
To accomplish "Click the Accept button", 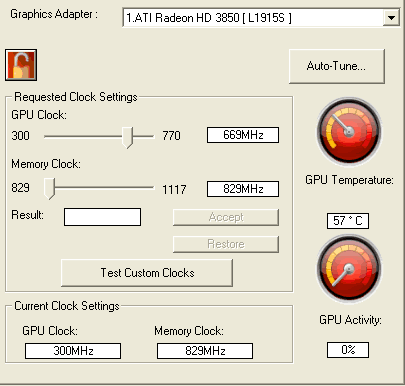I will (x=226, y=217).
